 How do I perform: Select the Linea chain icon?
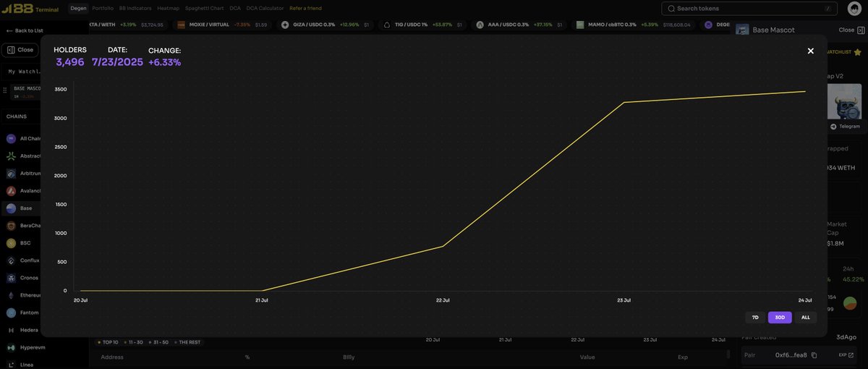pyautogui.click(x=11, y=364)
